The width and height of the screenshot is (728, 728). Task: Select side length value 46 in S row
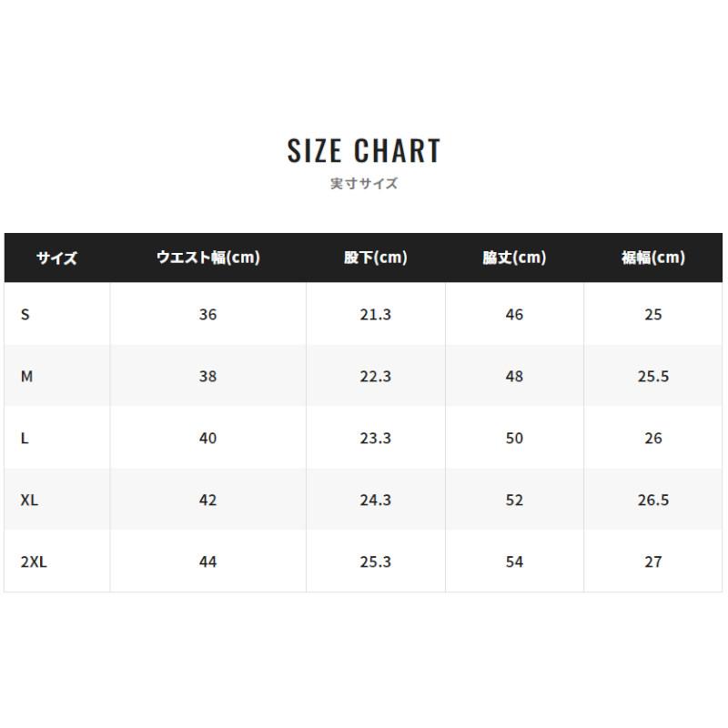tap(514, 314)
